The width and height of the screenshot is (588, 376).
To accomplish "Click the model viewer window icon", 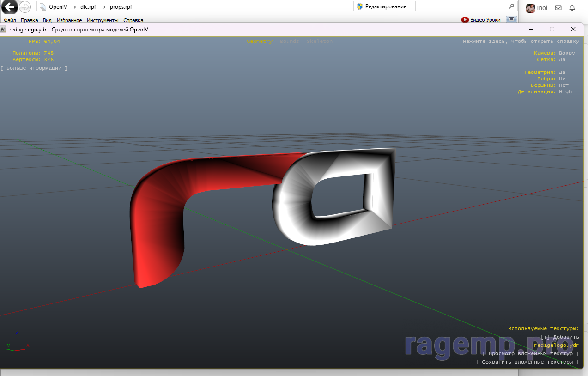I will [4, 29].
